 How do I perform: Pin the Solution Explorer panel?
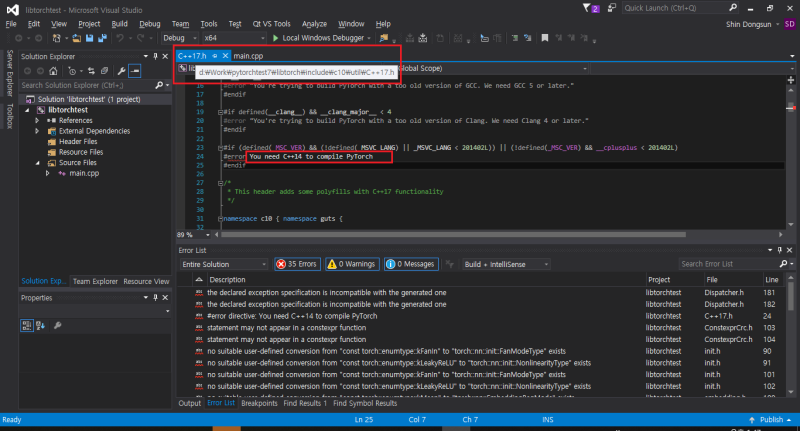click(156, 56)
